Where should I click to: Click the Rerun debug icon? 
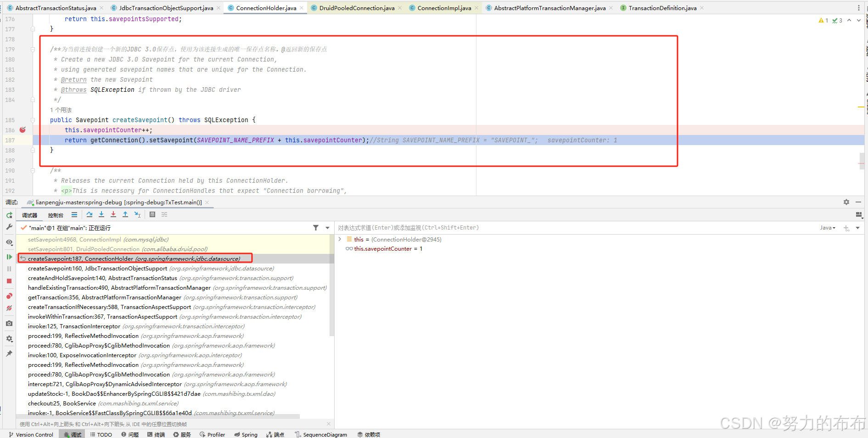point(9,215)
